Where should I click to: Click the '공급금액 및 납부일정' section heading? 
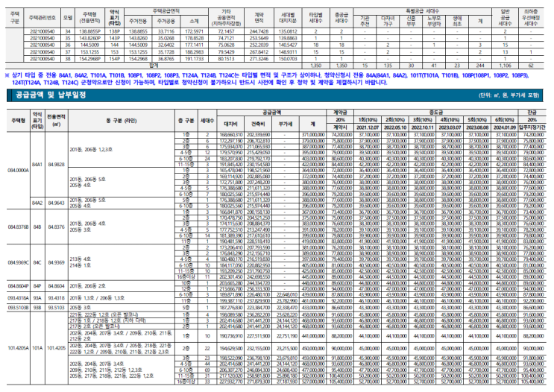click(51, 95)
